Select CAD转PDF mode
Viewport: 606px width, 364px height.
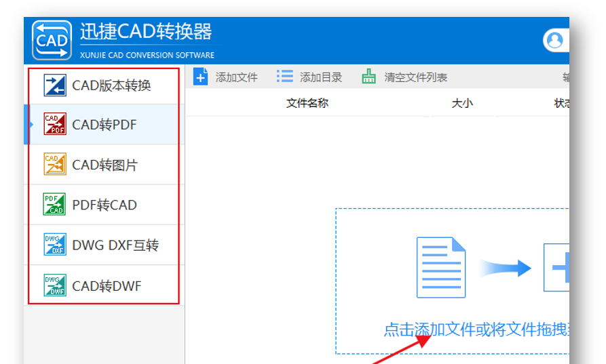click(104, 124)
